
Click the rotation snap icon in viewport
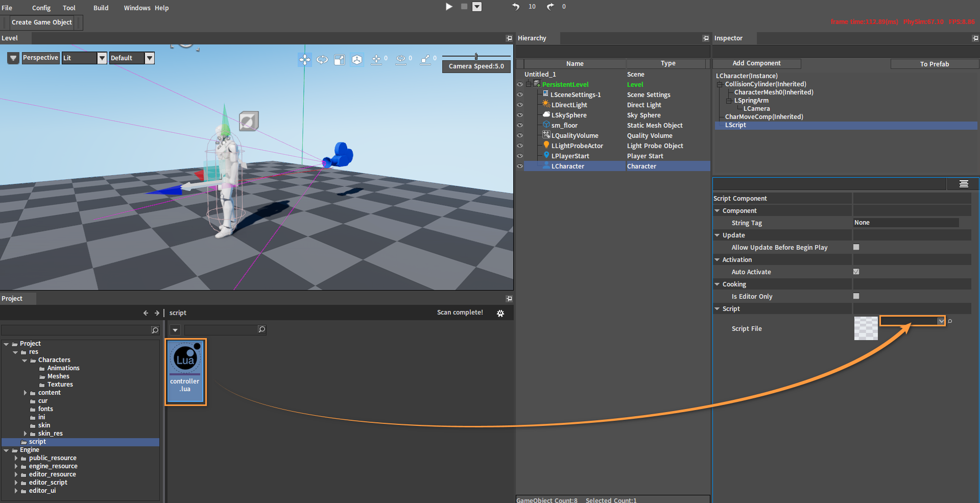(401, 60)
